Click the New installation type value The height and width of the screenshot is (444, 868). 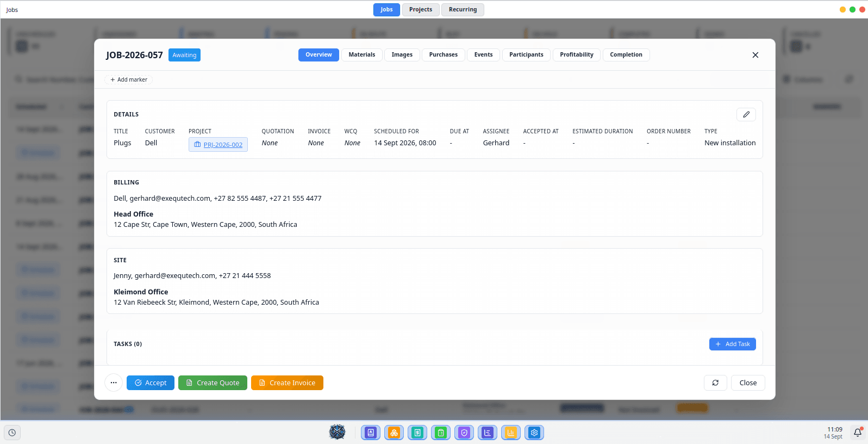(730, 143)
